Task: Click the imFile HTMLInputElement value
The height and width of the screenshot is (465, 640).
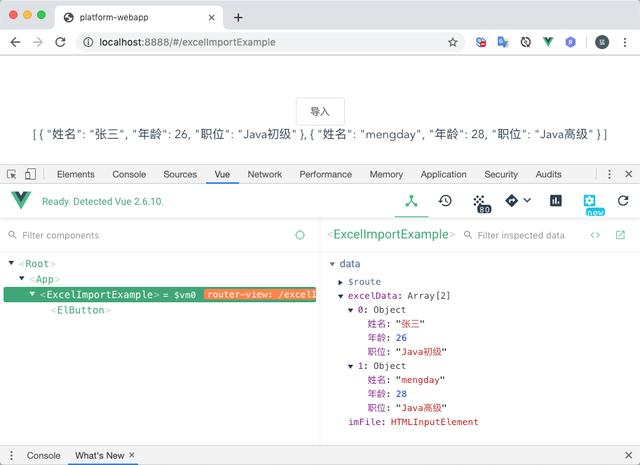Action: coord(434,422)
